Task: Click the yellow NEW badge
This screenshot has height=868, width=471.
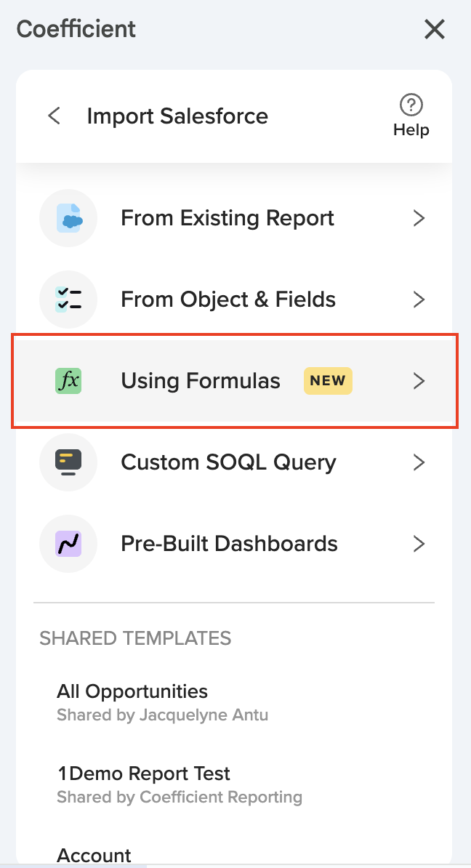Action: [x=328, y=381]
